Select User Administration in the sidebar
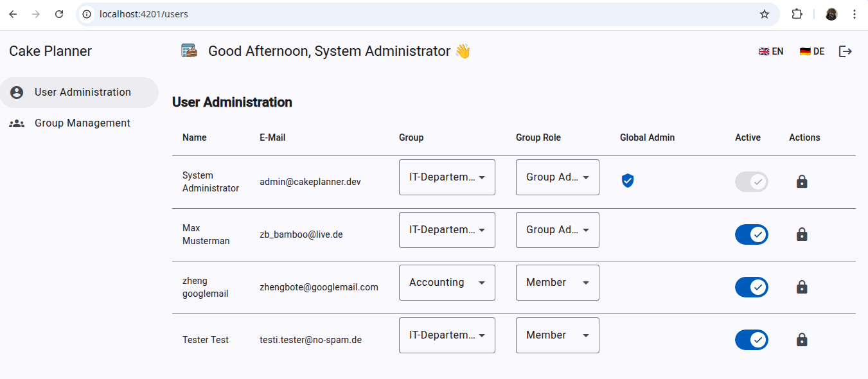 point(82,92)
